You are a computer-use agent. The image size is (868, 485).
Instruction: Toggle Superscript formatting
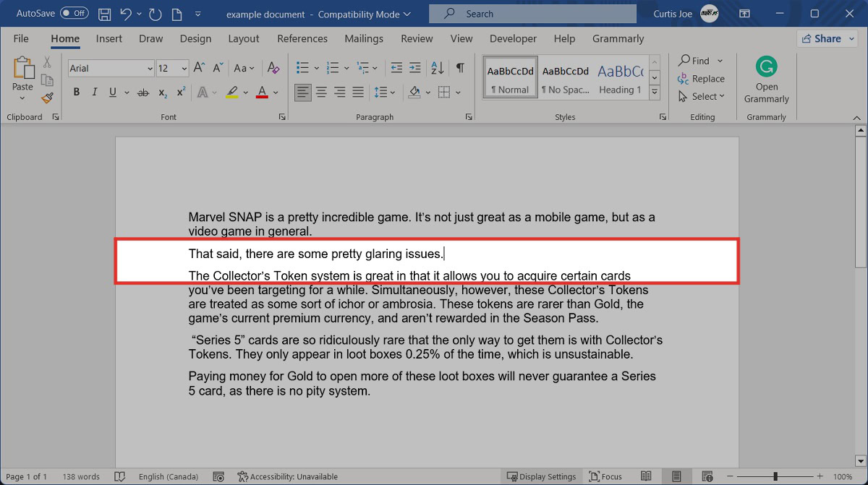pos(181,93)
